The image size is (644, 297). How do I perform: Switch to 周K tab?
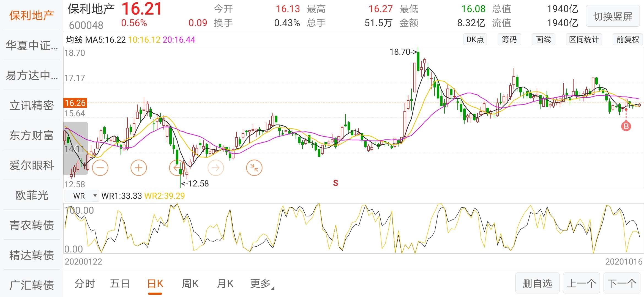pyautogui.click(x=190, y=284)
